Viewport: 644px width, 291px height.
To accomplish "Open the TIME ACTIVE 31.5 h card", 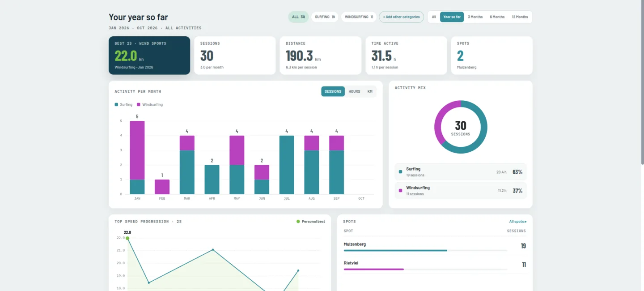I will tap(406, 56).
